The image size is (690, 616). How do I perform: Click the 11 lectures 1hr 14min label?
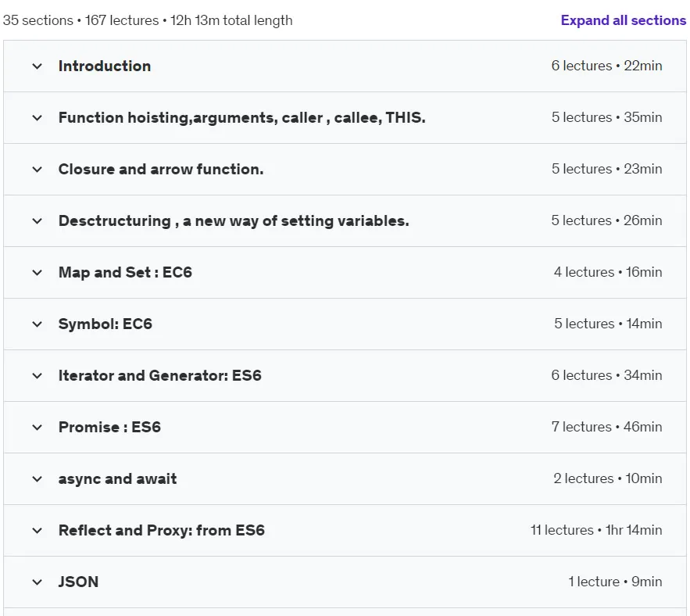pyautogui.click(x=596, y=530)
